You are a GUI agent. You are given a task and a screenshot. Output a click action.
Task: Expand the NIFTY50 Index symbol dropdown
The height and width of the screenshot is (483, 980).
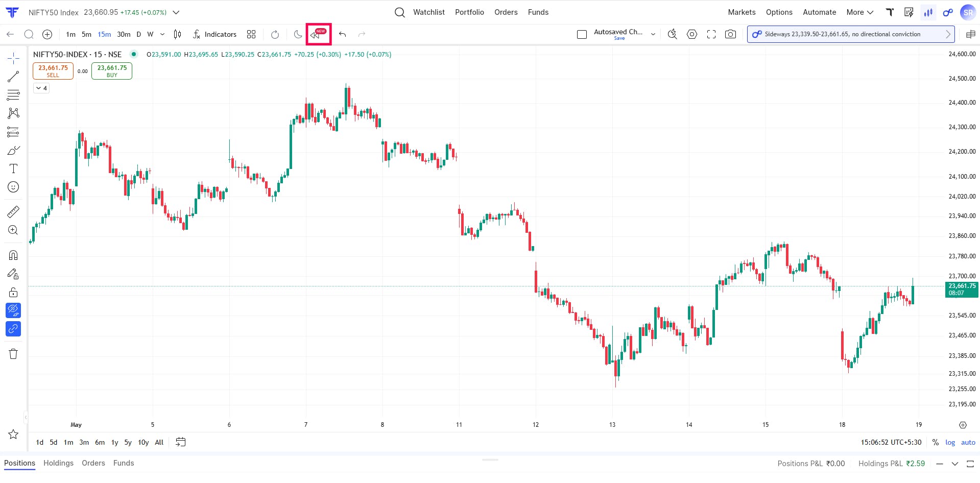[x=176, y=12]
